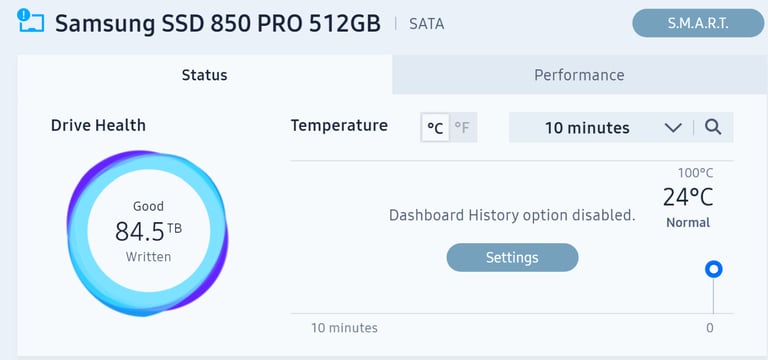768x360 pixels.
Task: Click Settings button to enable Dashboard History
Action: pos(512,257)
